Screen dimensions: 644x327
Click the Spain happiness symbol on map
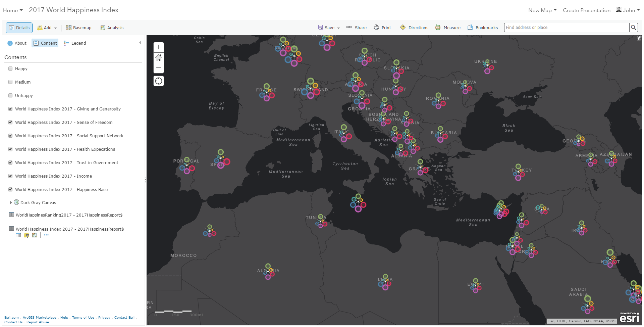[221, 159]
